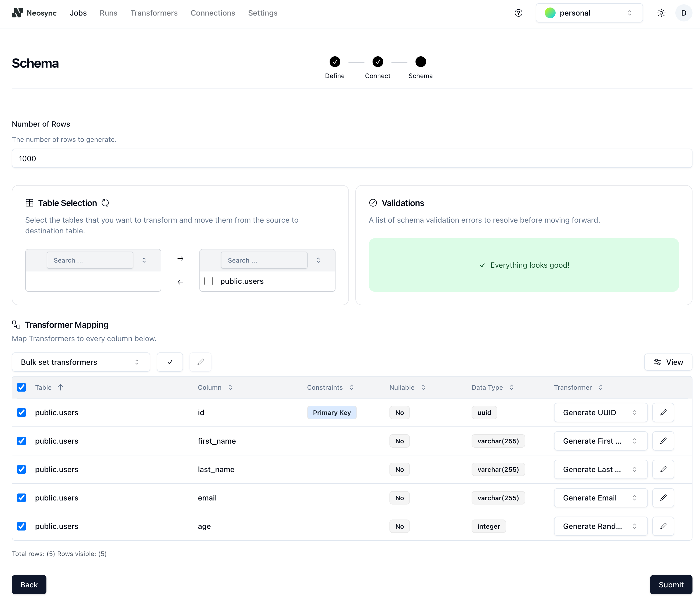700x604 pixels.
Task: Open column View options with the filter icon
Action: (x=668, y=362)
